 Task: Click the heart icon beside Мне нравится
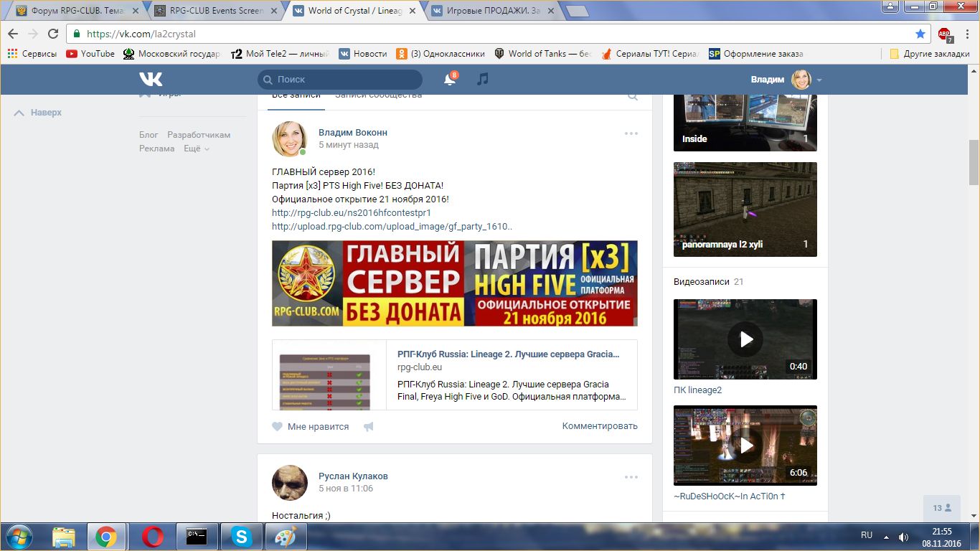tap(278, 426)
